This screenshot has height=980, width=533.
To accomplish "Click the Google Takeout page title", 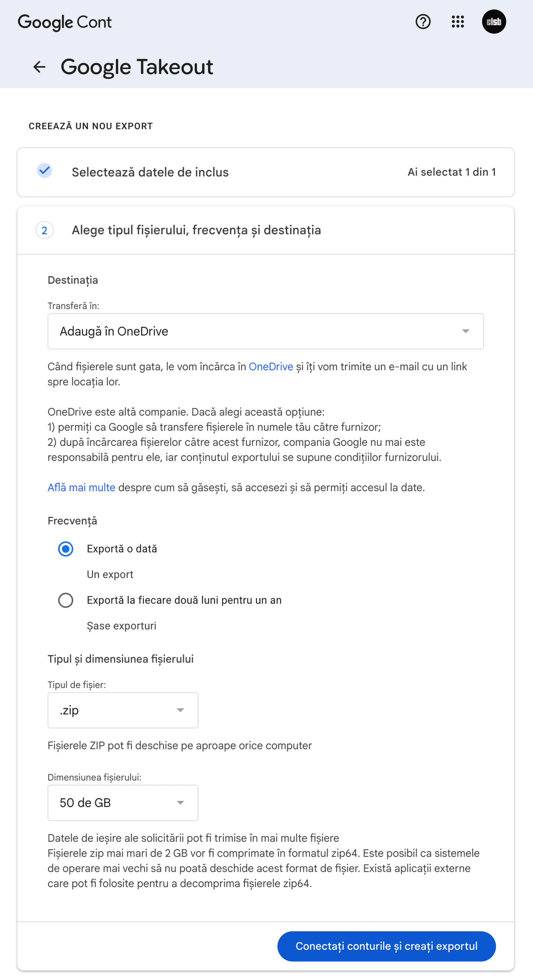I will [137, 67].
